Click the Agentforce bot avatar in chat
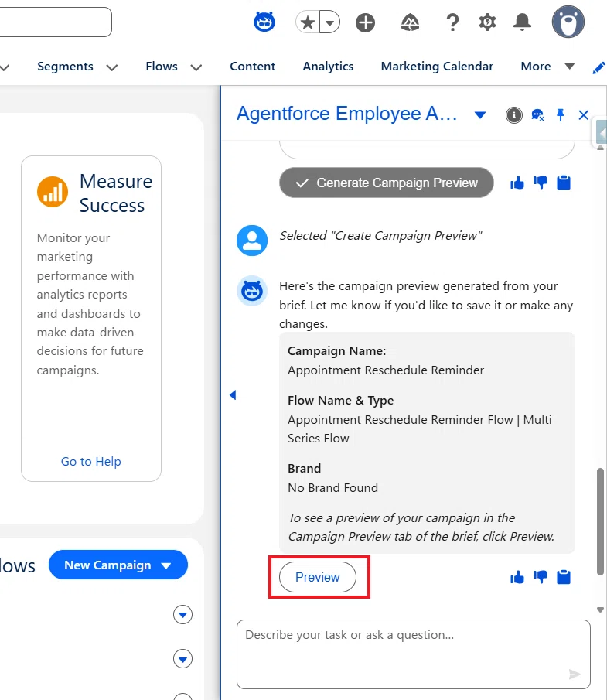This screenshot has height=700, width=607. [252, 291]
